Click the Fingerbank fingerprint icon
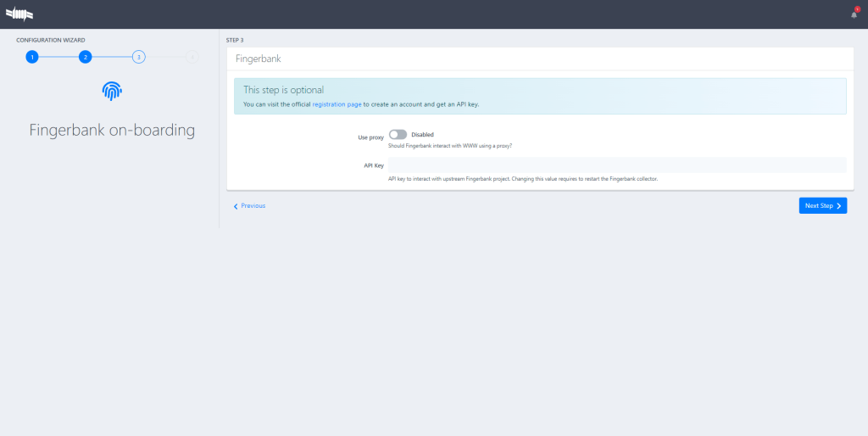This screenshot has width=868, height=436. pos(112,92)
